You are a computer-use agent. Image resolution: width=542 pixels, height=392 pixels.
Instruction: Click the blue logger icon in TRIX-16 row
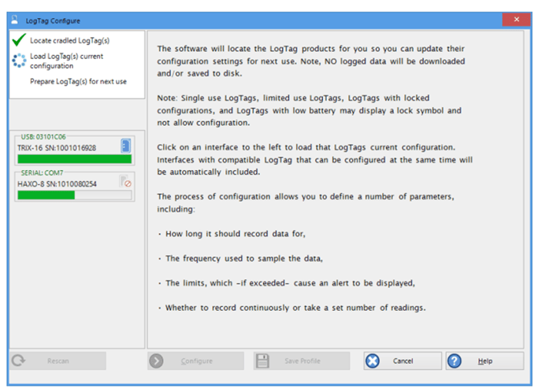pyautogui.click(x=126, y=146)
